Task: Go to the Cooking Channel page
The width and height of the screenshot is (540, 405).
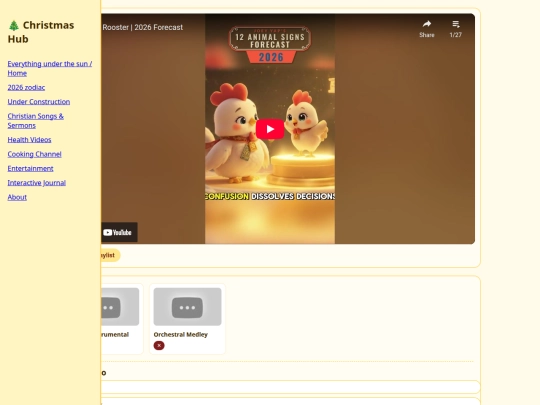Action: pyautogui.click(x=34, y=154)
